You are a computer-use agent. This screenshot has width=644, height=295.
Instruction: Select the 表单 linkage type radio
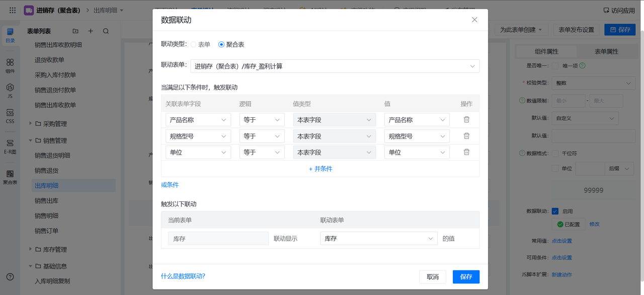(194, 44)
